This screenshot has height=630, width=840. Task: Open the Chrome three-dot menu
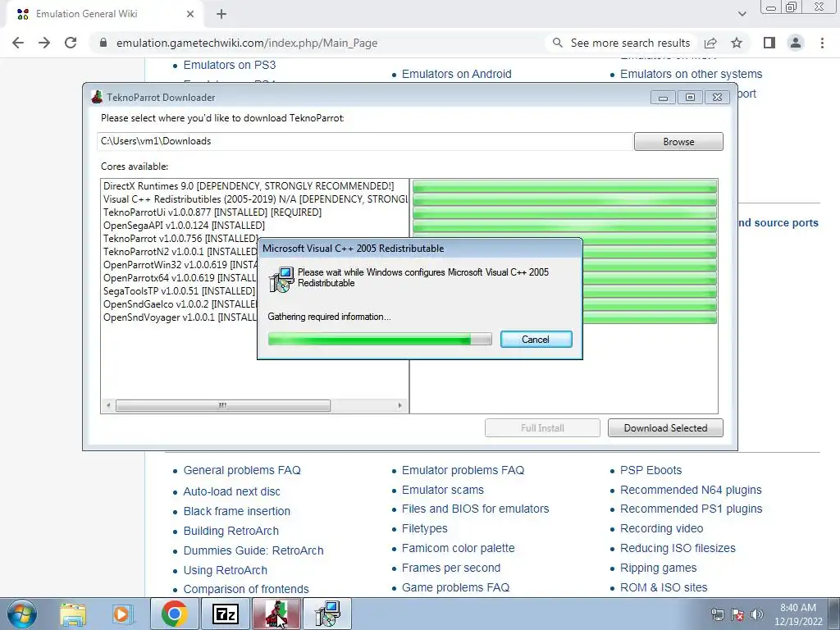pos(822,43)
